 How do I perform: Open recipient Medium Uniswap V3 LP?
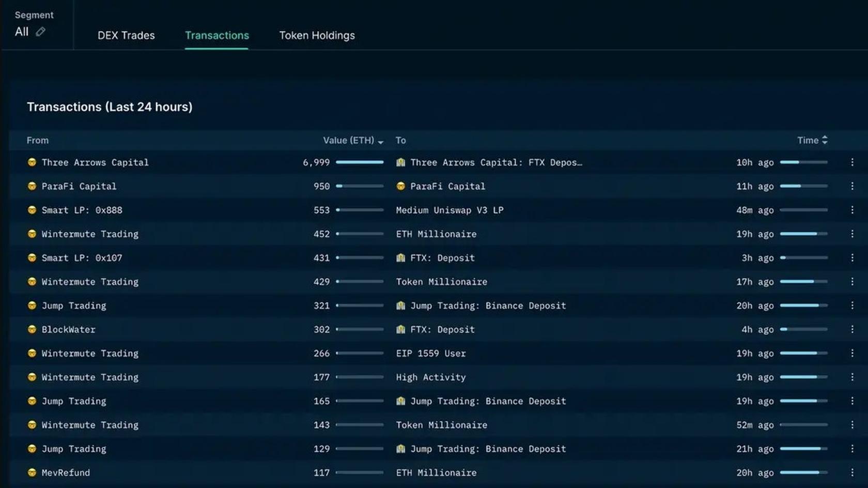tap(450, 210)
